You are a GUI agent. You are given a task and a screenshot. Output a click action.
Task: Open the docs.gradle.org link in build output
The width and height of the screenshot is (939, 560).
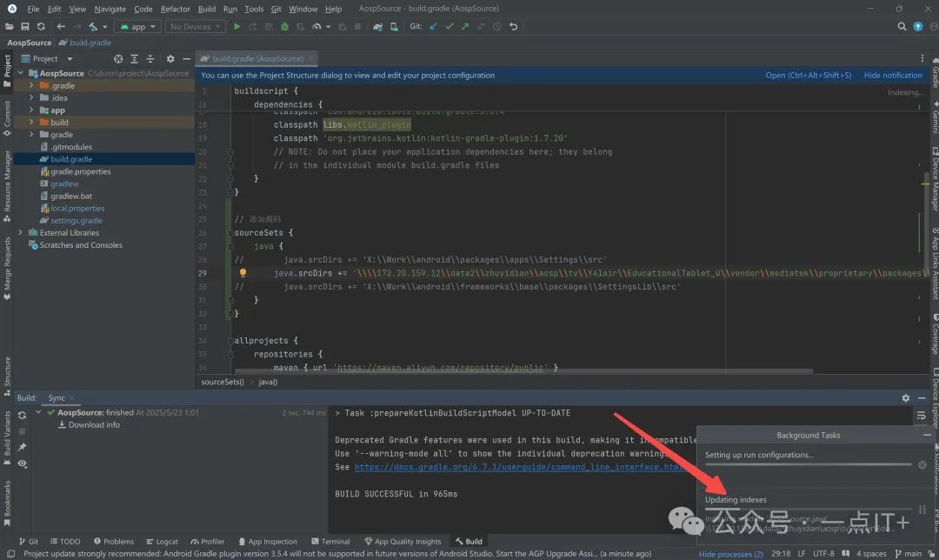pyautogui.click(x=520, y=467)
